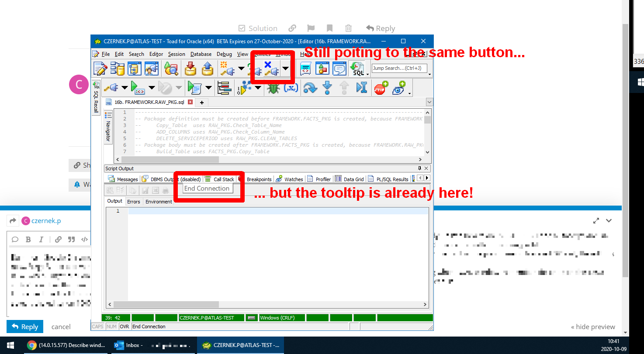This screenshot has width=644, height=354.
Task: Close the 16b. FRAMEWORK.RAW_PKG.sql tab
Action: (190, 102)
